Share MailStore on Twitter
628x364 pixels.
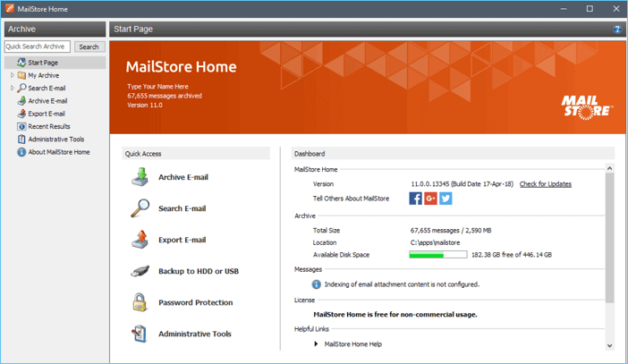[446, 199]
